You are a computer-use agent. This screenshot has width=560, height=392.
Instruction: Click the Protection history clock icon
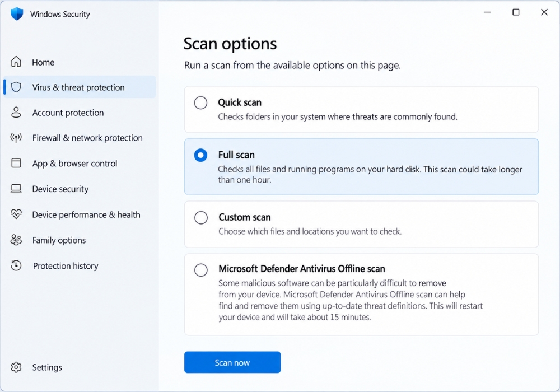click(16, 265)
